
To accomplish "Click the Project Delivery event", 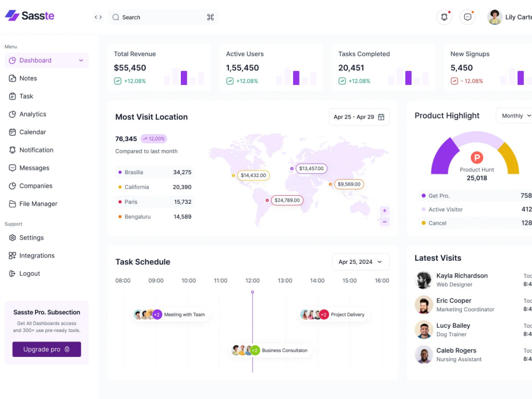I will (x=334, y=314).
